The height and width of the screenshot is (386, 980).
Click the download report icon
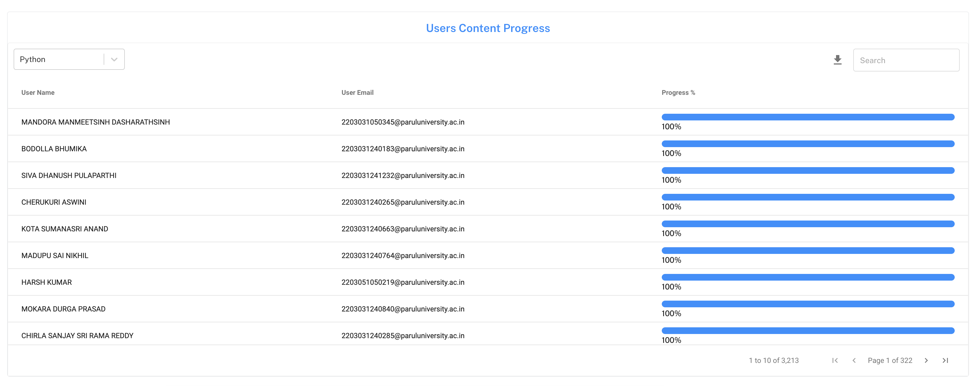click(837, 60)
